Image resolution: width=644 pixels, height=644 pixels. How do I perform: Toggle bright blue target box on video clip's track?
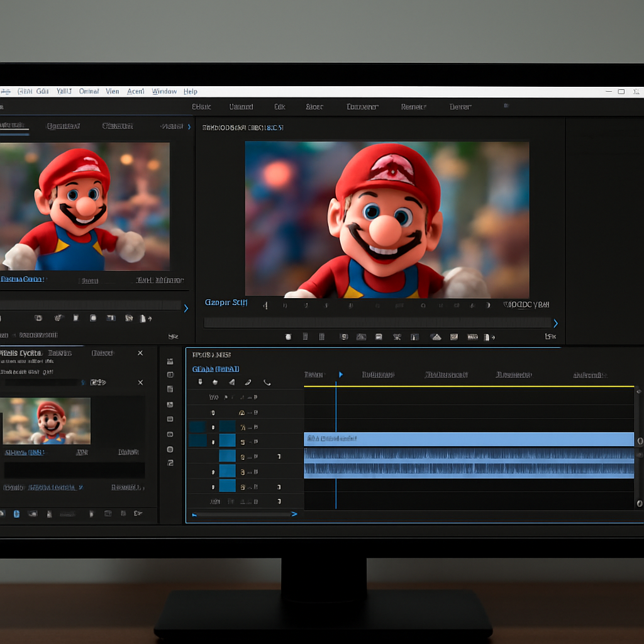(227, 440)
